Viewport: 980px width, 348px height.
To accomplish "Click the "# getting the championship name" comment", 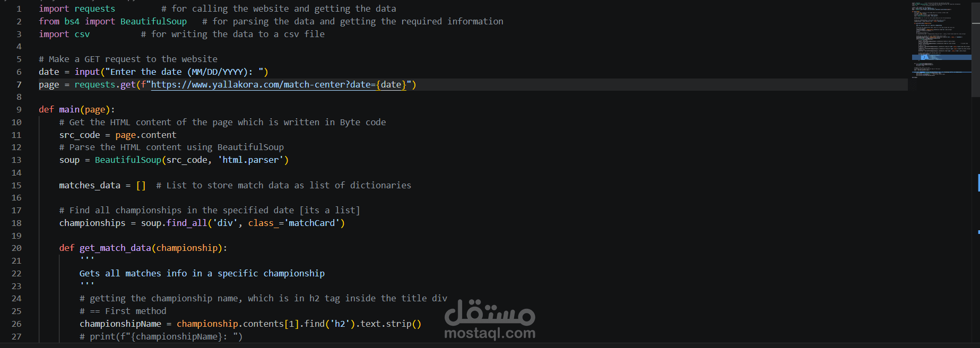I will point(263,299).
